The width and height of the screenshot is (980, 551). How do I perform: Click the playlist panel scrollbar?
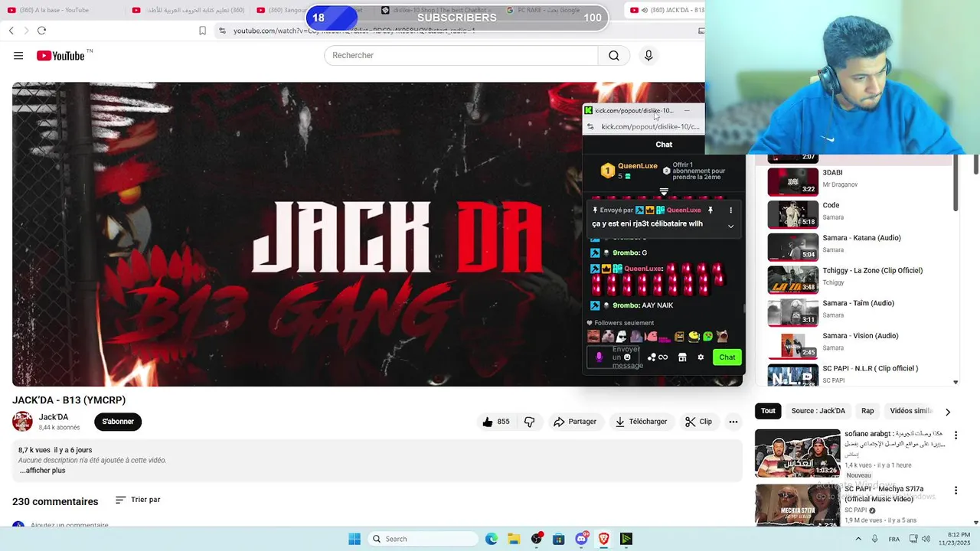(x=955, y=184)
